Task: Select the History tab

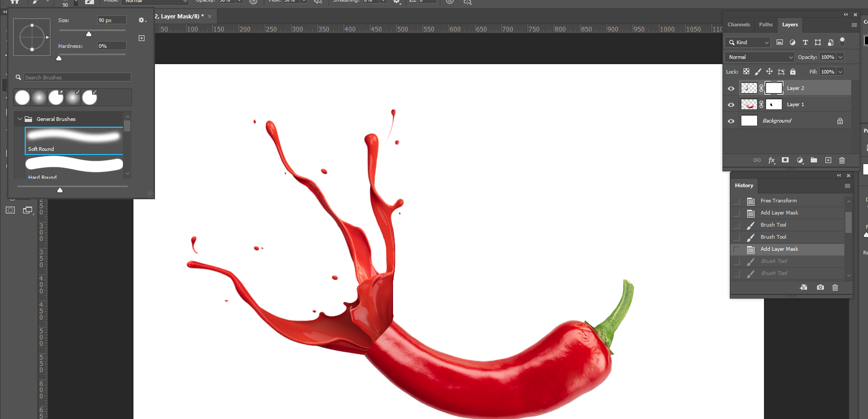Action: (744, 186)
